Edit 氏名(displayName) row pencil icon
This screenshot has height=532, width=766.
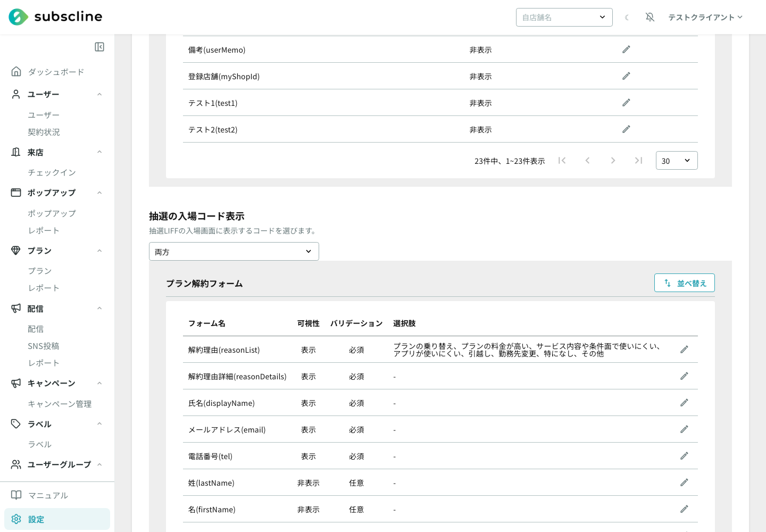tap(684, 403)
